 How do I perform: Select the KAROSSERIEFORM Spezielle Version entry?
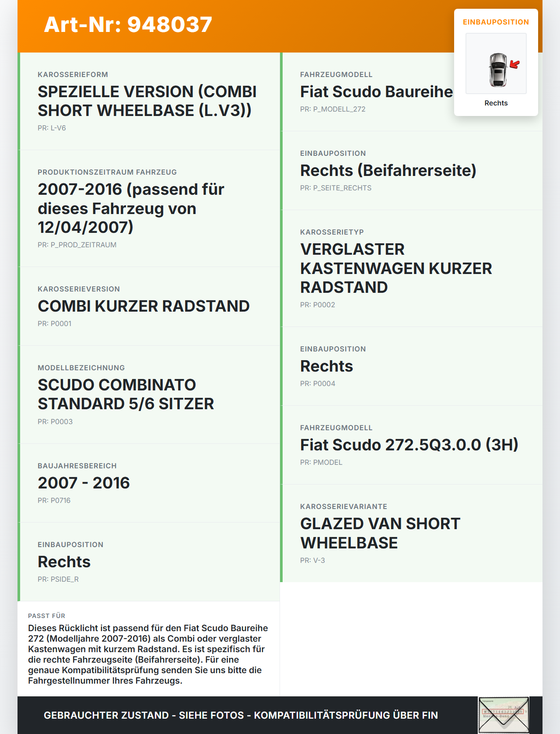(x=147, y=101)
